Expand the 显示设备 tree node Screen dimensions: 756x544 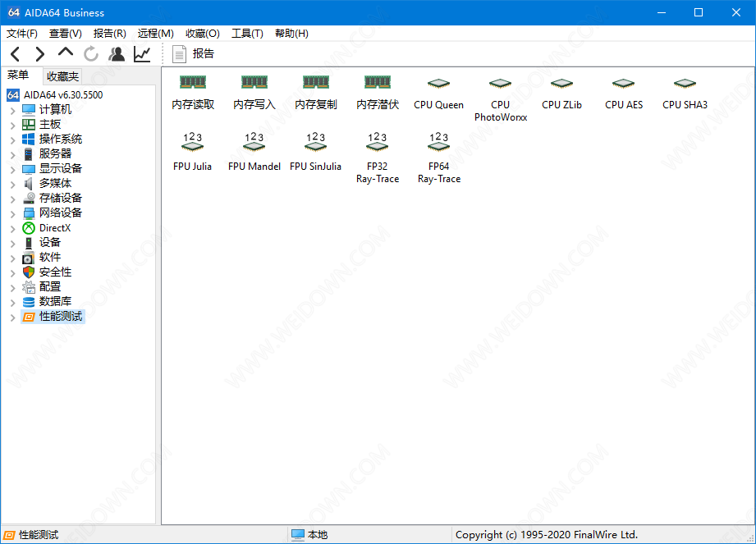(12, 170)
